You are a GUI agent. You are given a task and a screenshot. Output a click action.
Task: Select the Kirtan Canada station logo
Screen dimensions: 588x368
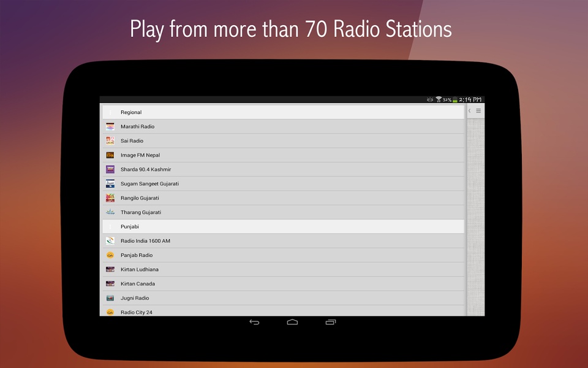[110, 283]
